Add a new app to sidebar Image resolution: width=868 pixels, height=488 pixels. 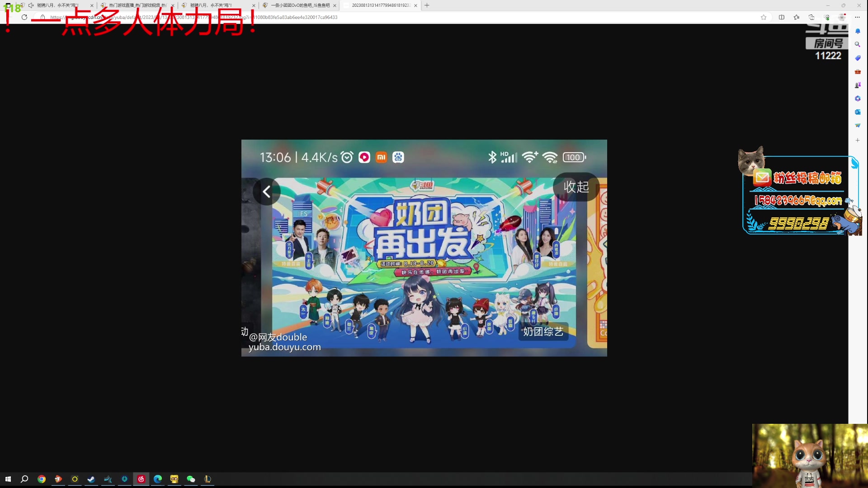coord(858,141)
